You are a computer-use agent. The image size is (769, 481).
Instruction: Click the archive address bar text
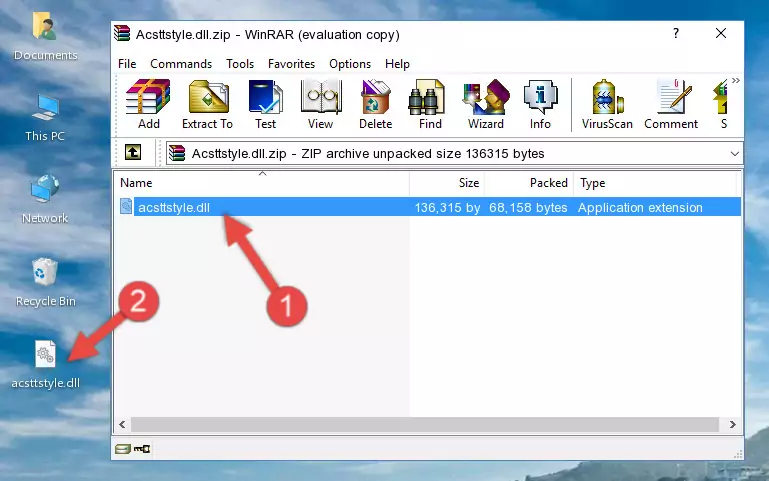368,153
